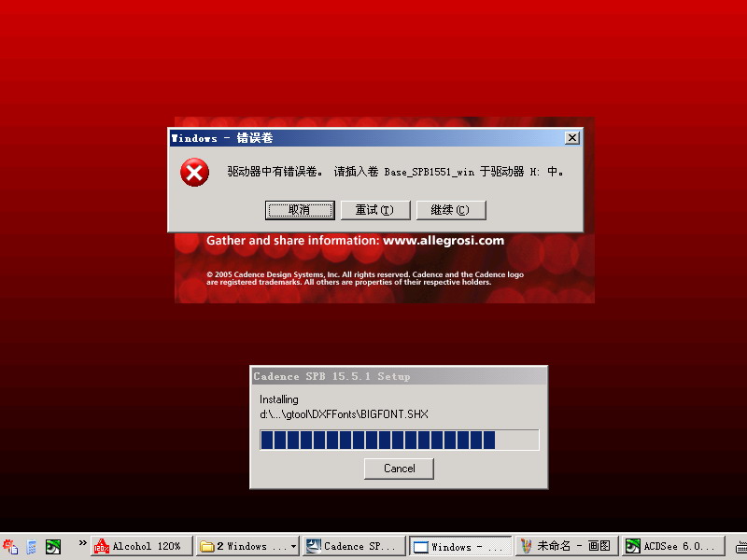This screenshot has height=560, width=747.
Task: Expand the quick launch chevron
Action: click(x=82, y=543)
